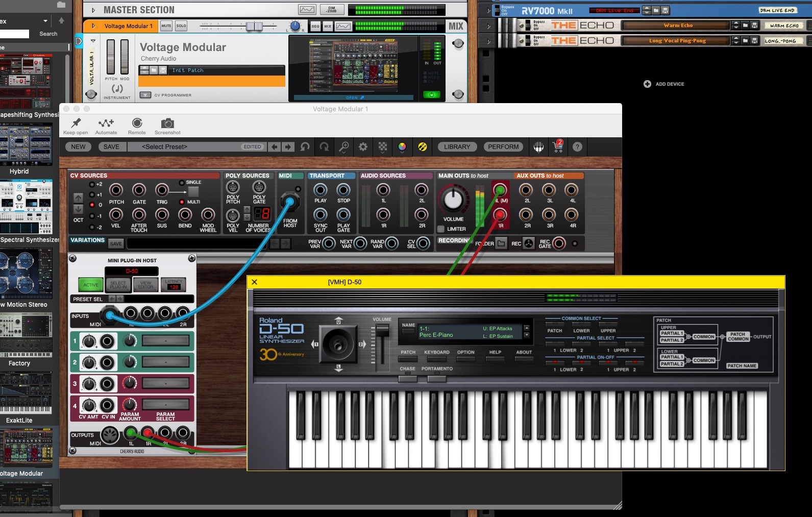The height and width of the screenshot is (517, 812).
Task: Click the recording Folder icon
Action: tap(501, 243)
